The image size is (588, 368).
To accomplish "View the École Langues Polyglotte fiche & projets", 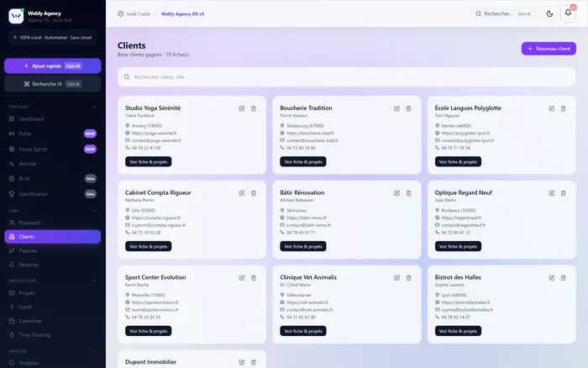I will pyautogui.click(x=458, y=161).
